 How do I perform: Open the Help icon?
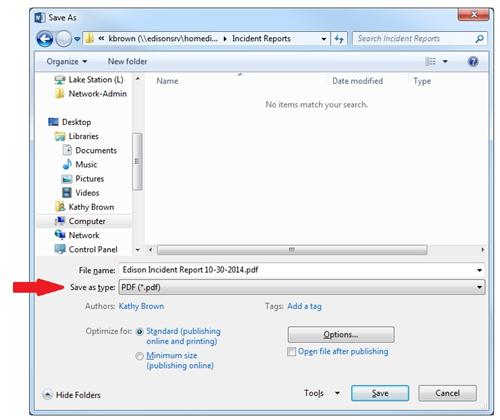point(473,61)
